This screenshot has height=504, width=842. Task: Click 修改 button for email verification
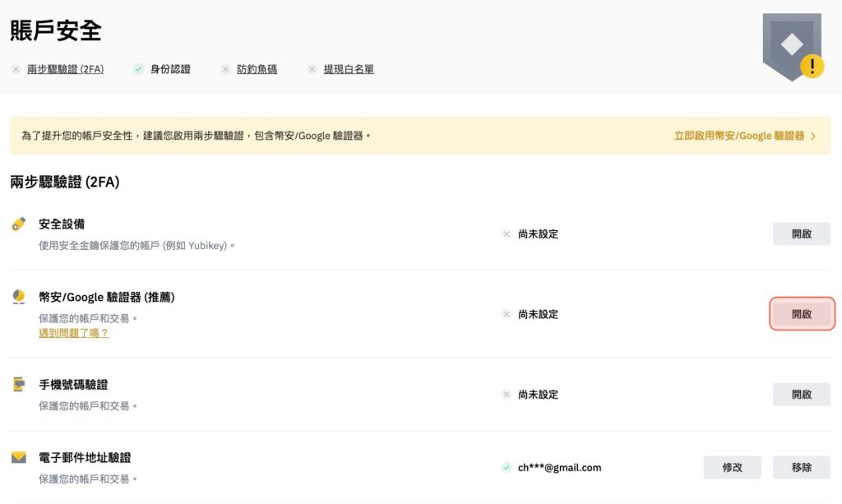tap(732, 468)
